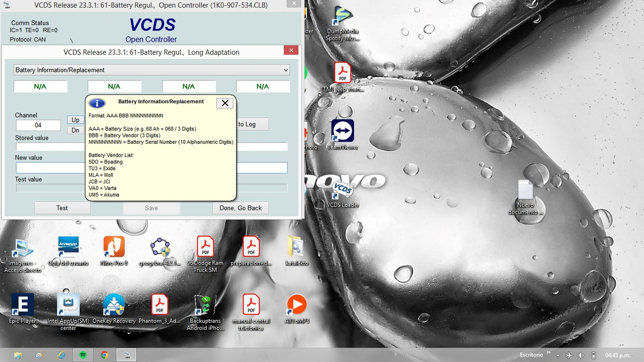This screenshot has height=362, width=644.
Task: Click Done, Go Back button
Action: coord(240,208)
